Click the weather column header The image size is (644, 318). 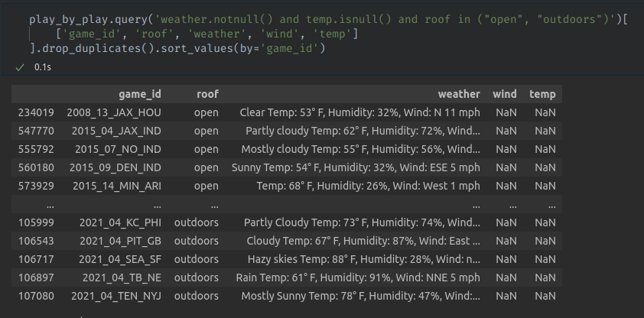point(459,94)
